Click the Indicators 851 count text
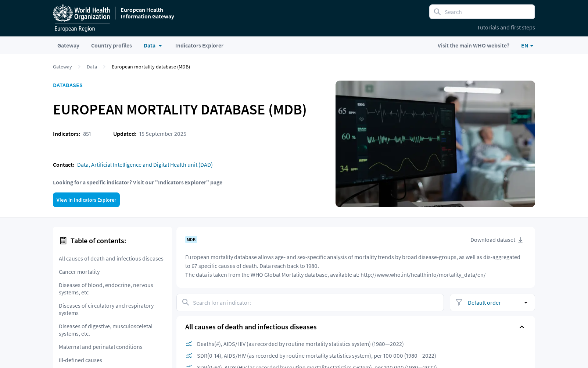Image resolution: width=588 pixels, height=368 pixels. pos(72,134)
